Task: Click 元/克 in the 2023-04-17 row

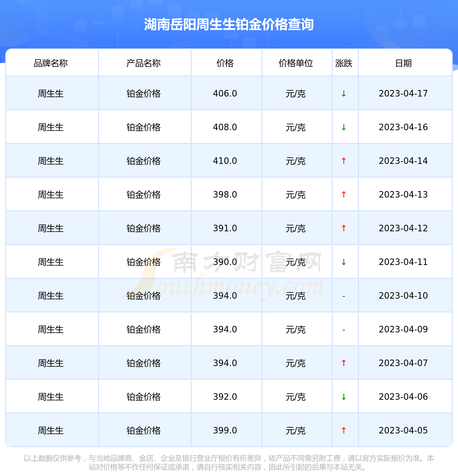Action: (x=296, y=94)
